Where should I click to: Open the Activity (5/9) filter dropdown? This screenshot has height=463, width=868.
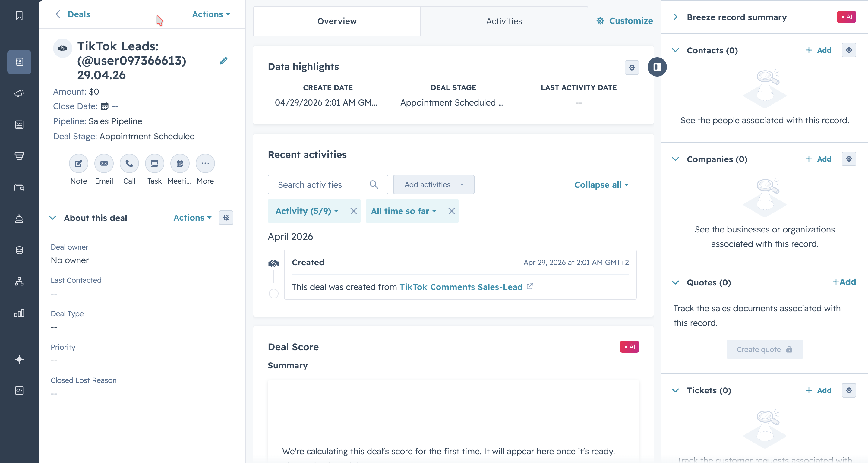[x=307, y=211]
